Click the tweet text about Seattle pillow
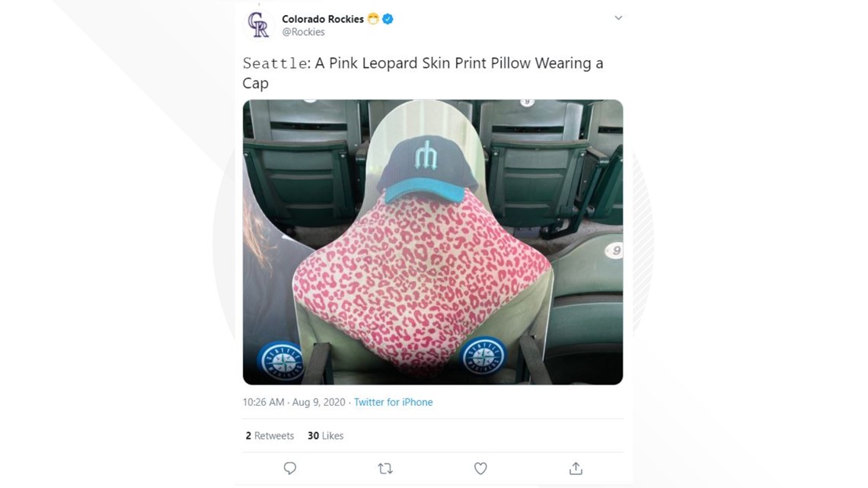 tap(423, 73)
